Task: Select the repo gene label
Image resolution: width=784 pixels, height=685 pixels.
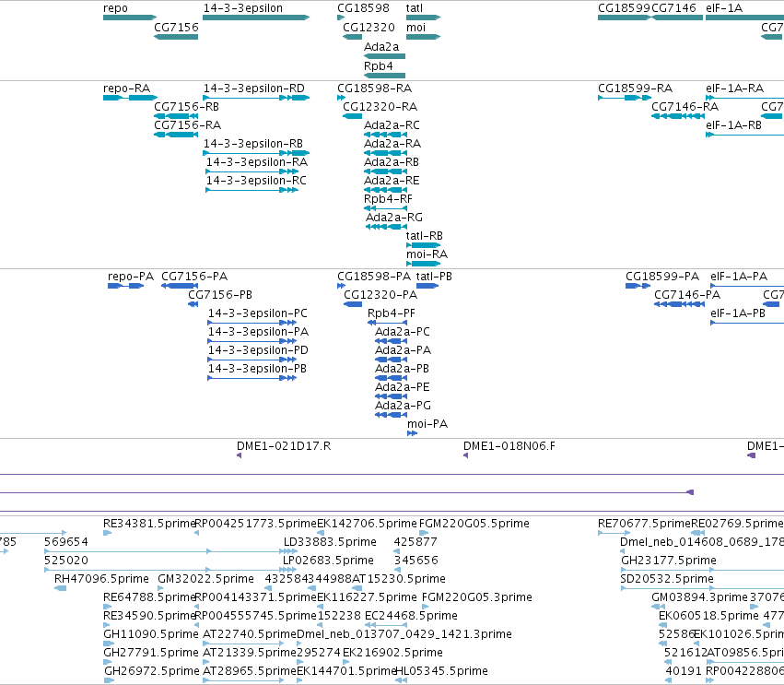Action: point(115,8)
